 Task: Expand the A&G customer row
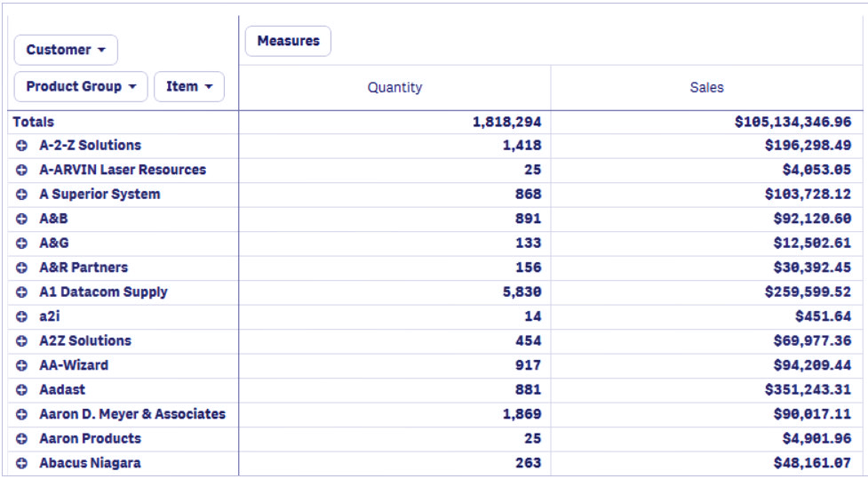click(x=21, y=243)
